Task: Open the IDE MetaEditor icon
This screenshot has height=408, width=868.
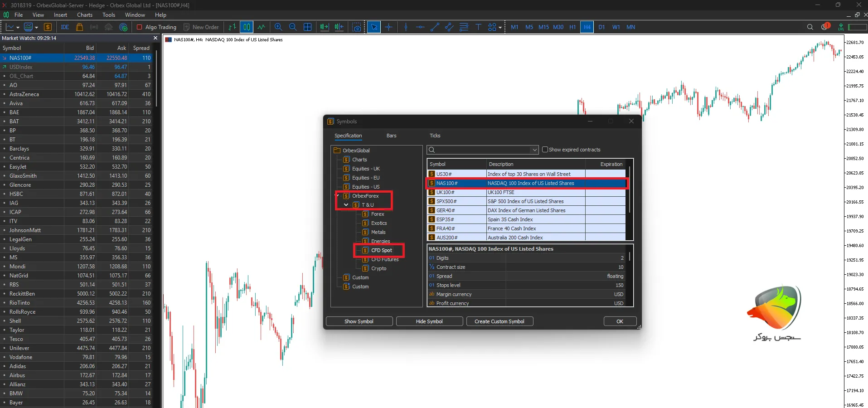Action: coord(65,27)
